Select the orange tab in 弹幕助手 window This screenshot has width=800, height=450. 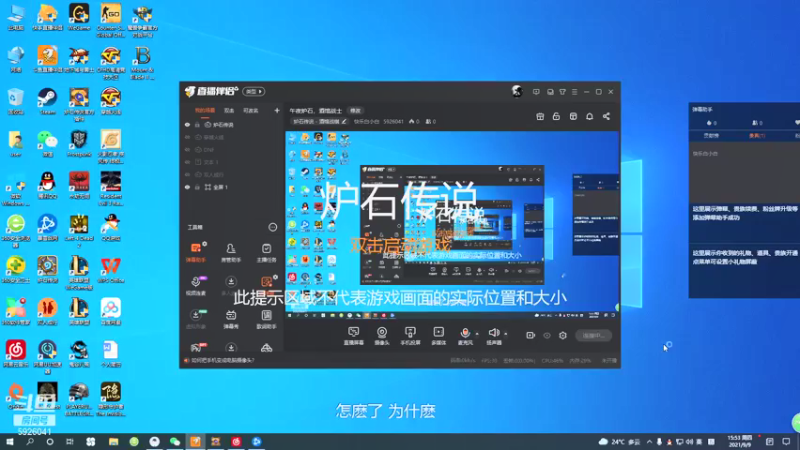coord(757,136)
